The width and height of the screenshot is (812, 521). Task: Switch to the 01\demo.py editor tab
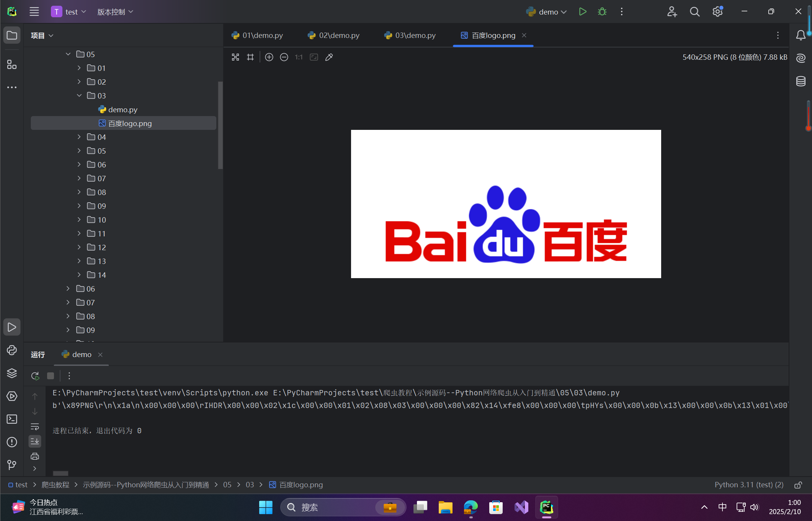(x=257, y=35)
